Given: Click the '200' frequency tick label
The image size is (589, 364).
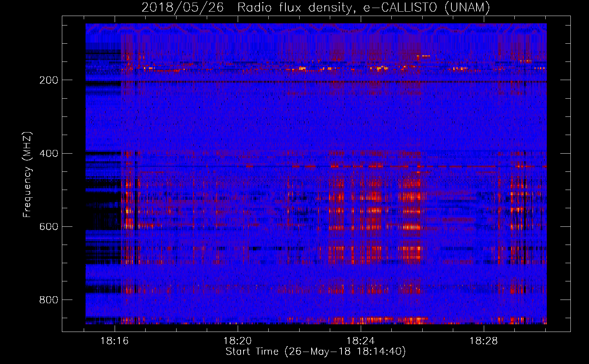Looking at the screenshot, I should coord(48,80).
